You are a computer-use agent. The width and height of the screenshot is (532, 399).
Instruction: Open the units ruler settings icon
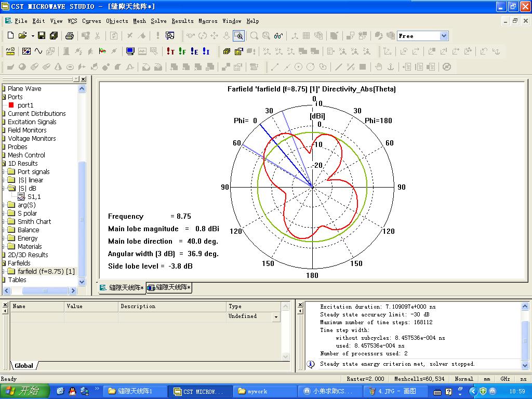coord(10,51)
